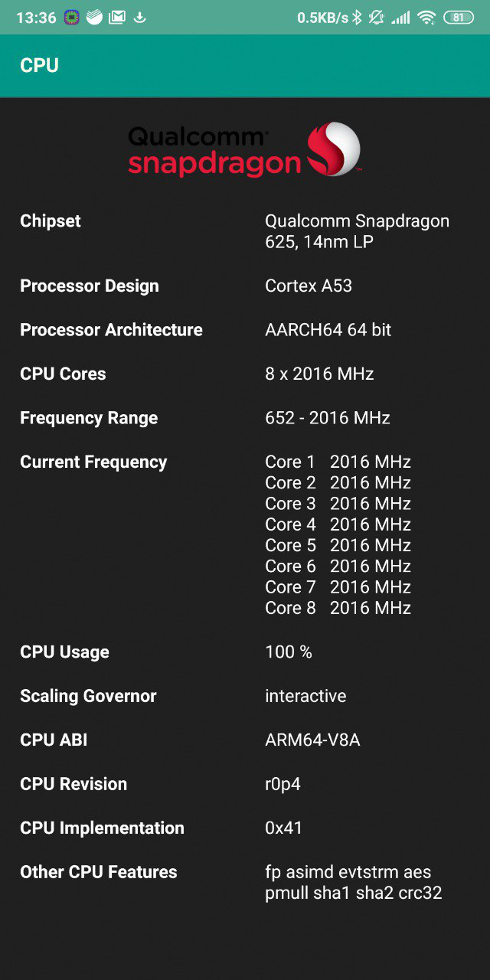Tap the Wi-Fi status icon

(426, 17)
